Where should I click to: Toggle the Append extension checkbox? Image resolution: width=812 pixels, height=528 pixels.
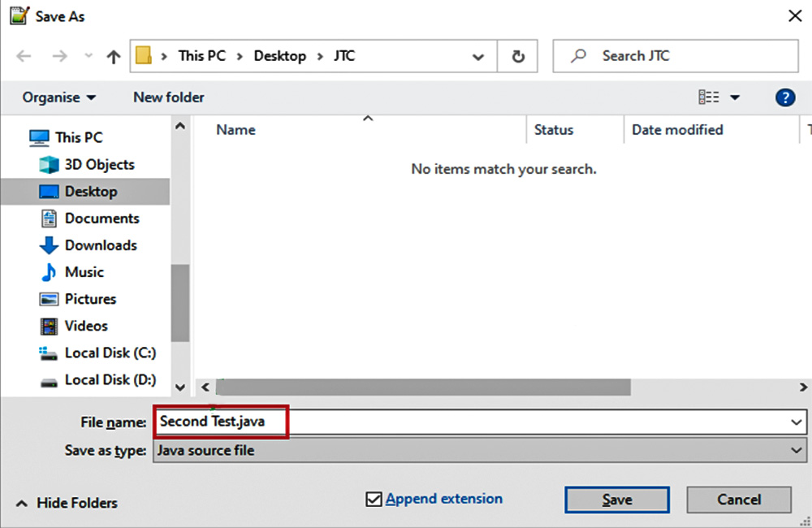374,500
